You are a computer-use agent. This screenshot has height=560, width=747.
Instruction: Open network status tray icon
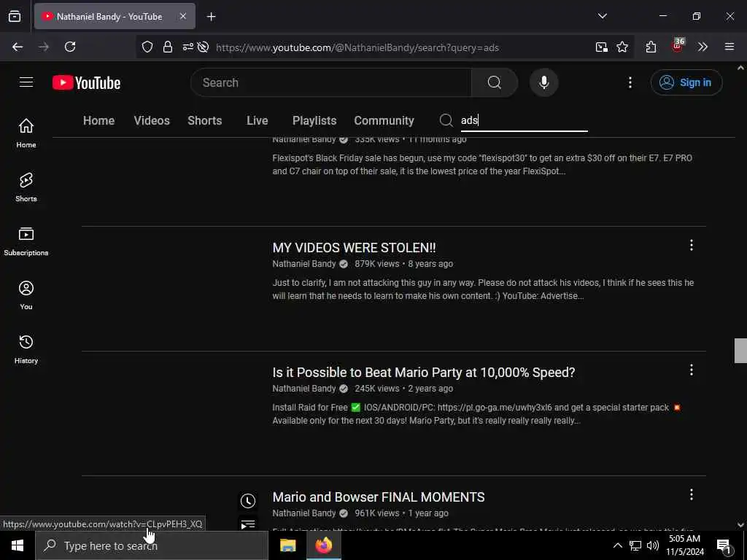[x=635, y=545]
